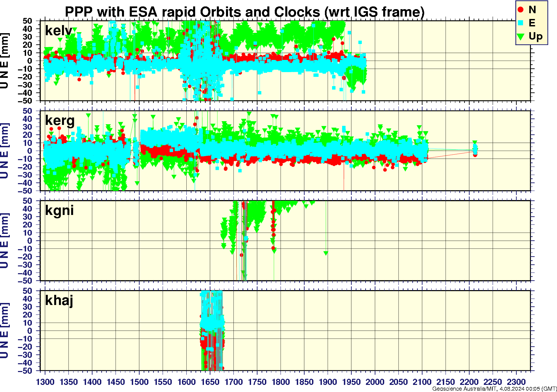This screenshot has height=392, width=557.
Task: Click the Up legend label
Action: pos(536,37)
